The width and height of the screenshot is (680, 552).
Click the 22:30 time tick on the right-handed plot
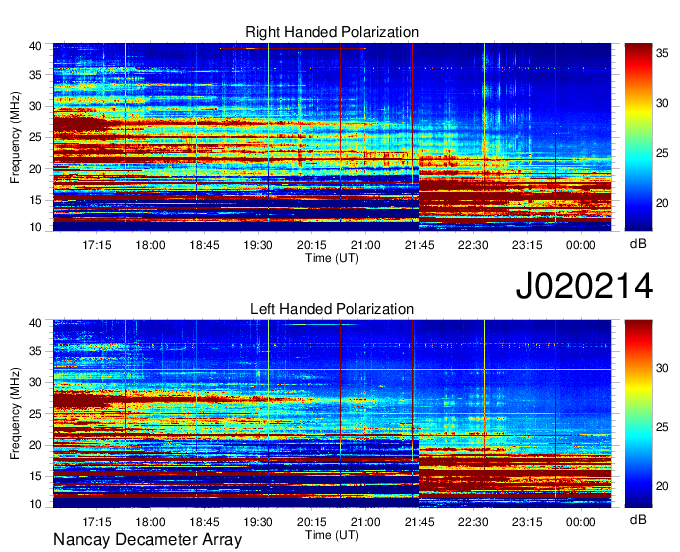tap(473, 245)
